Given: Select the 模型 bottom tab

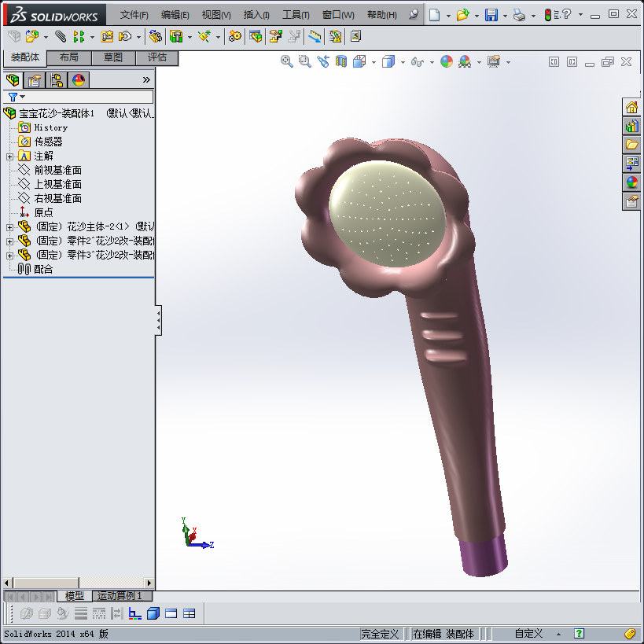Looking at the screenshot, I should [75, 595].
